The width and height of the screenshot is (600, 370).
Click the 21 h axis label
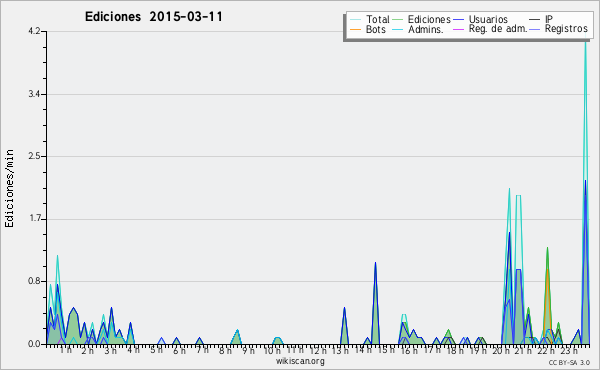coord(523,350)
